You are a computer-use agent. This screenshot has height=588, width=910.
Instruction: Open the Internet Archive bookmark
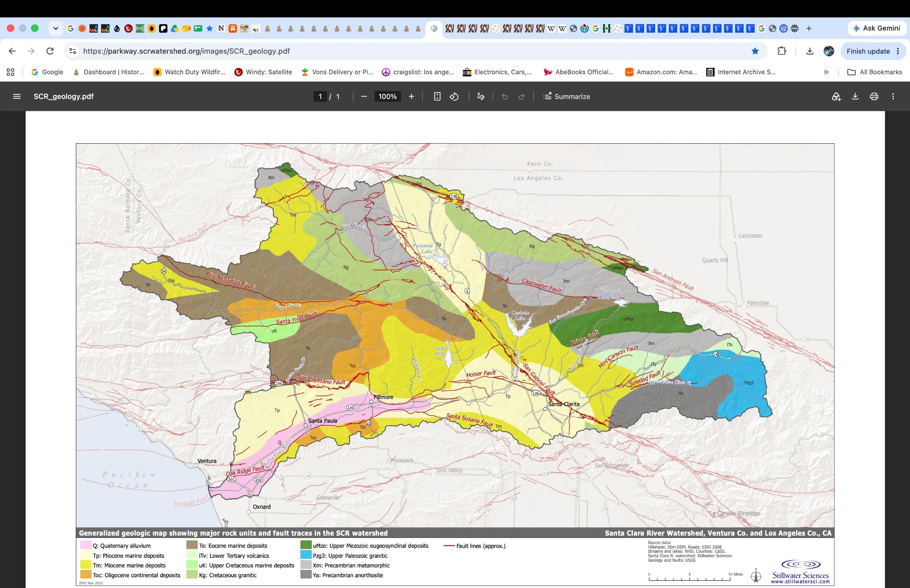click(741, 72)
